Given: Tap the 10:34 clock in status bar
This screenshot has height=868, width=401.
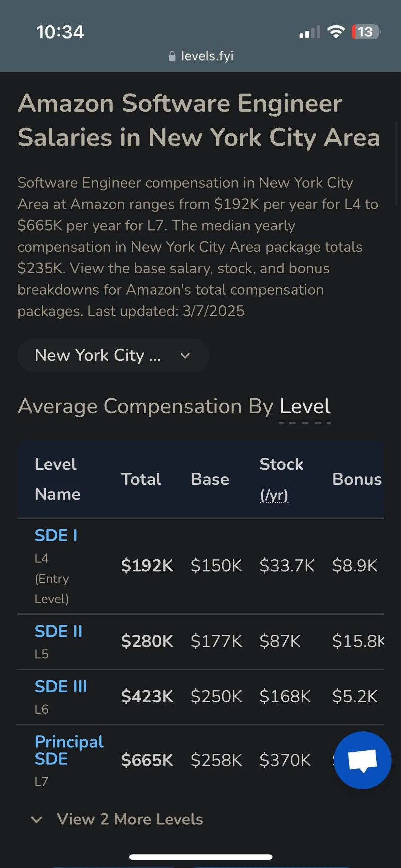Looking at the screenshot, I should click(x=60, y=32).
